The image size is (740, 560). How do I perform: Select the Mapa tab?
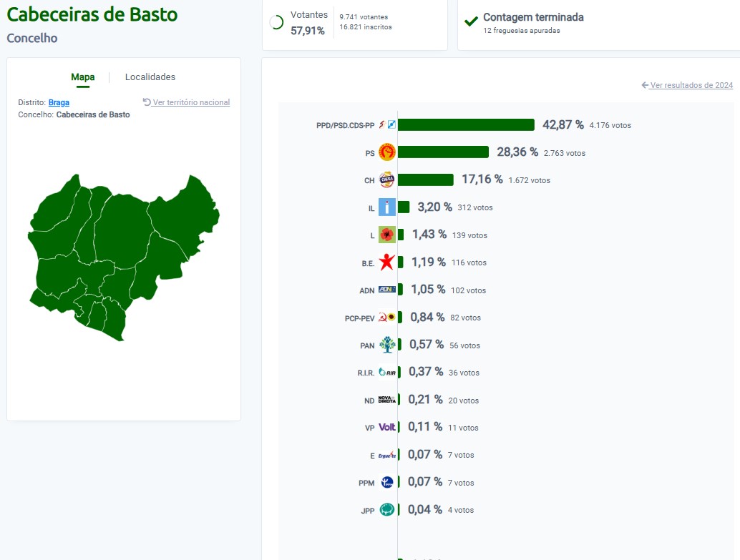(x=82, y=77)
